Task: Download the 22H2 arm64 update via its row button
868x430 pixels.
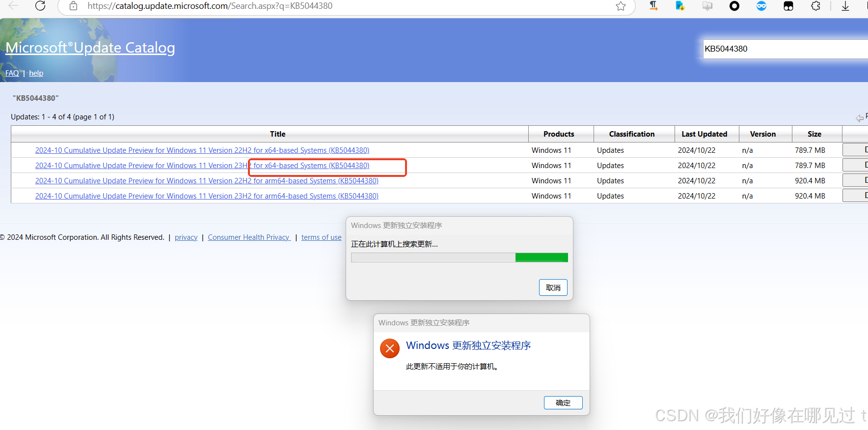Action: tap(856, 180)
